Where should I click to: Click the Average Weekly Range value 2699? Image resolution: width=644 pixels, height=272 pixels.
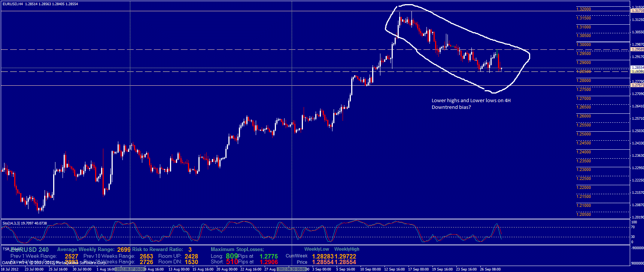124,250
